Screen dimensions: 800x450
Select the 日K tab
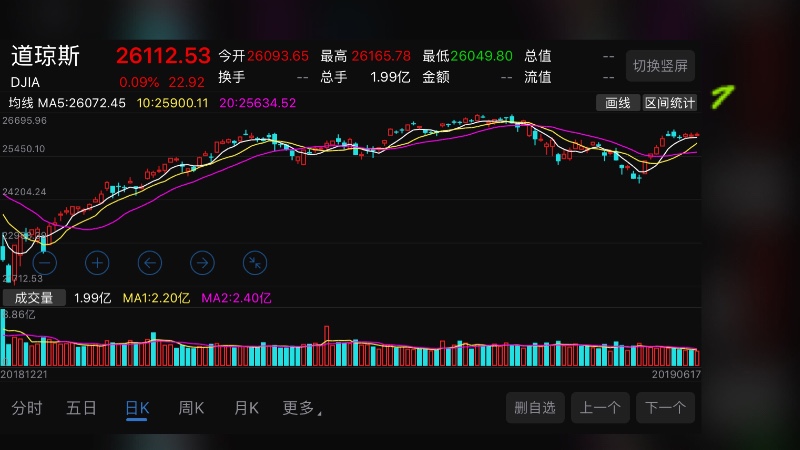(x=137, y=408)
